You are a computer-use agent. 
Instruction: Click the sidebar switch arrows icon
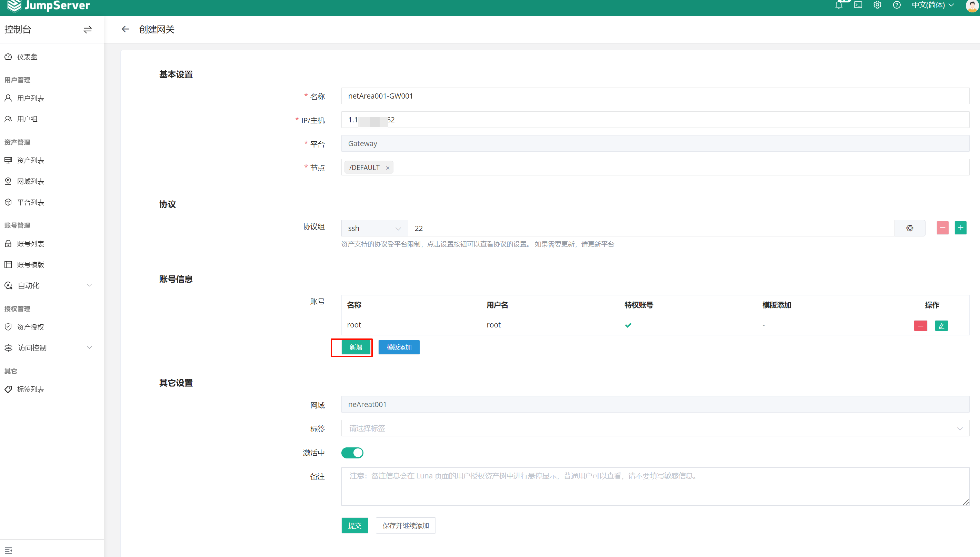pyautogui.click(x=88, y=29)
